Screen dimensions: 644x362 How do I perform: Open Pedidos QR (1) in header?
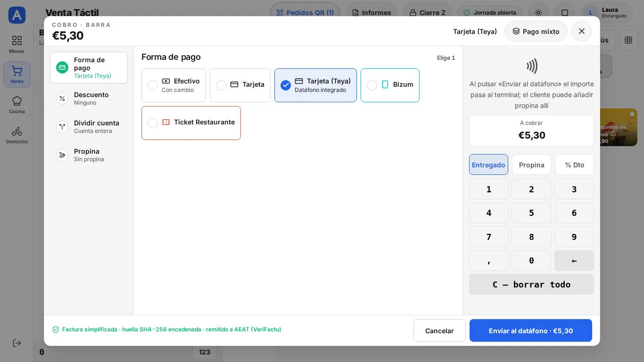click(x=305, y=13)
